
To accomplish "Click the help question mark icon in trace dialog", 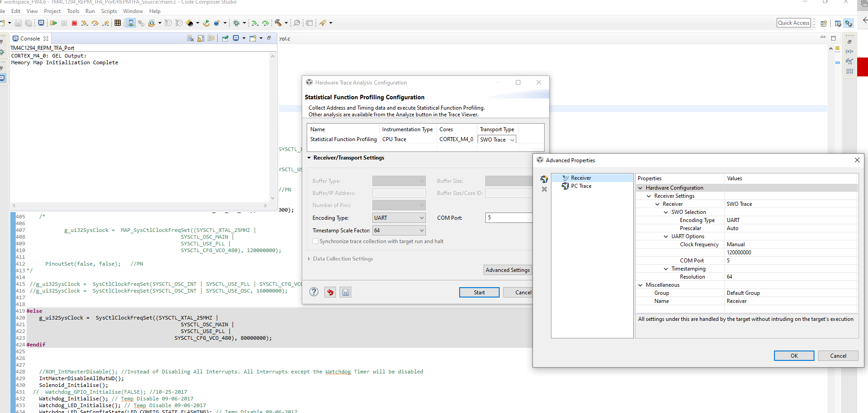I will 314,292.
